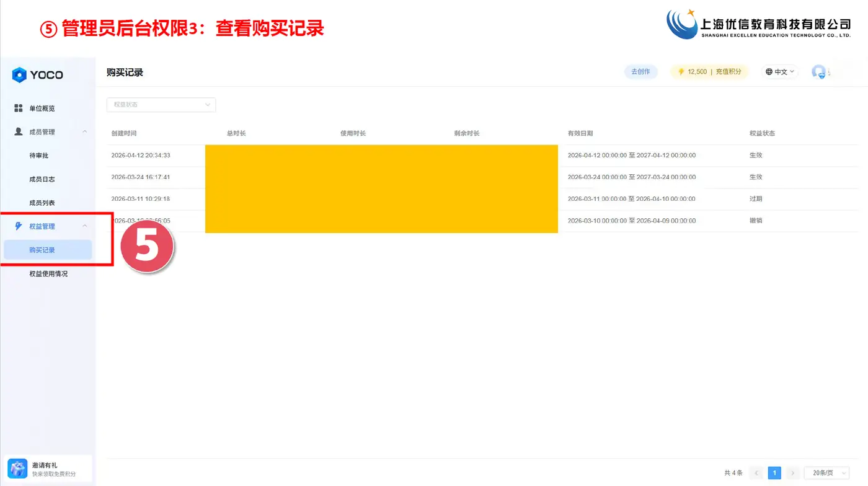
Task: Click created time 2026-04-12 20:34:33
Action: (x=141, y=155)
